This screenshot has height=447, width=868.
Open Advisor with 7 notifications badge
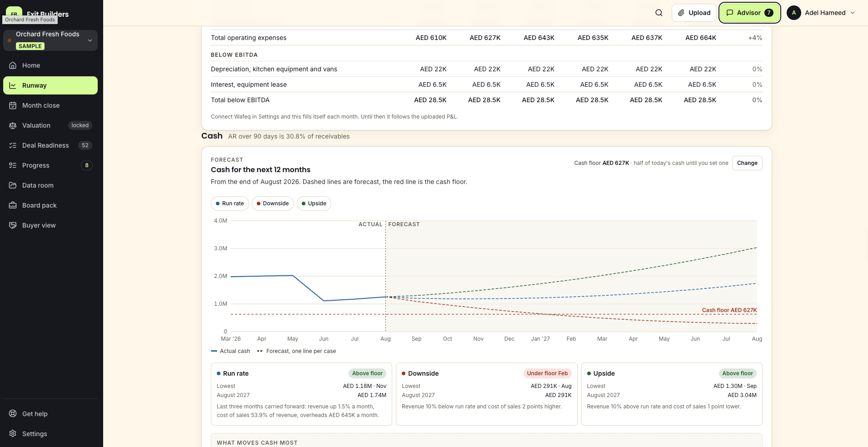pyautogui.click(x=750, y=13)
